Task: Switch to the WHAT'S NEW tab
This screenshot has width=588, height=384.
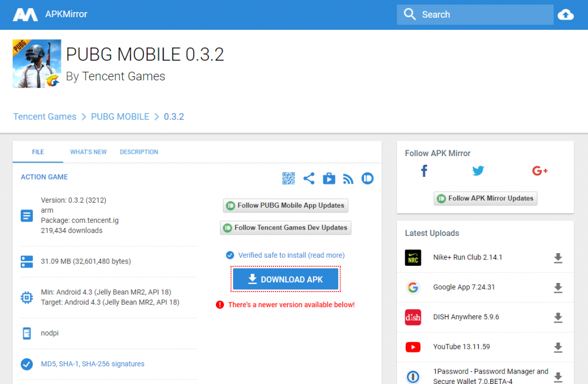Action: 88,152
